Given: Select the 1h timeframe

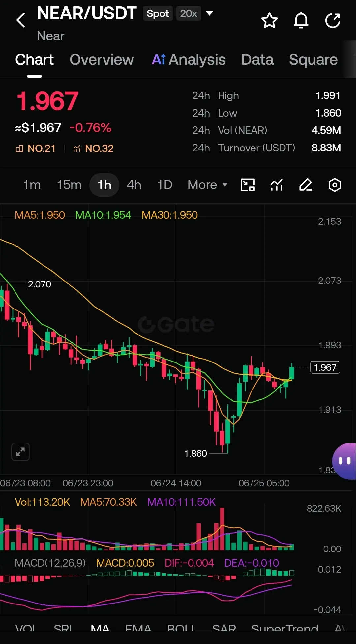Looking at the screenshot, I should (x=104, y=185).
